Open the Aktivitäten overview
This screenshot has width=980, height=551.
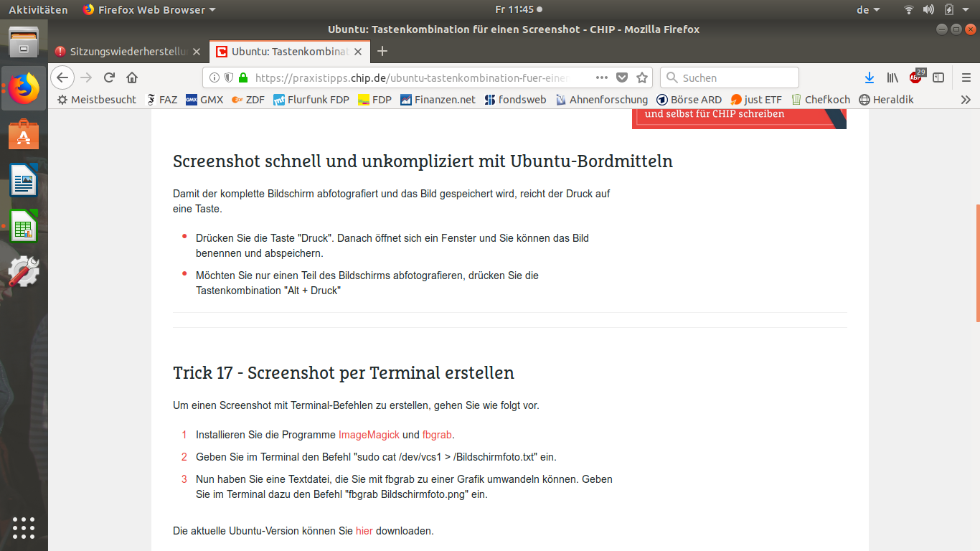click(x=38, y=9)
